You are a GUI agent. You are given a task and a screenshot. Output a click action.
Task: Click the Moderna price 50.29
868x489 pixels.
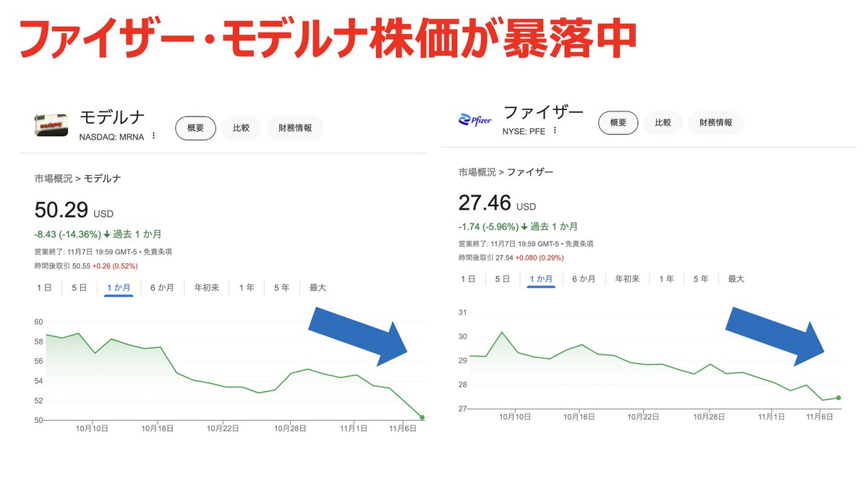click(61, 211)
